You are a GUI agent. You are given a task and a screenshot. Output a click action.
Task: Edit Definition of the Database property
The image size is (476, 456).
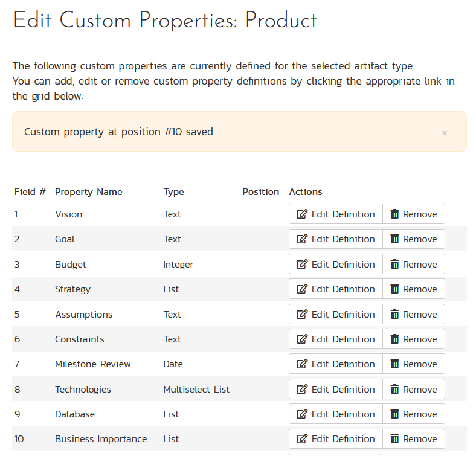(x=336, y=414)
